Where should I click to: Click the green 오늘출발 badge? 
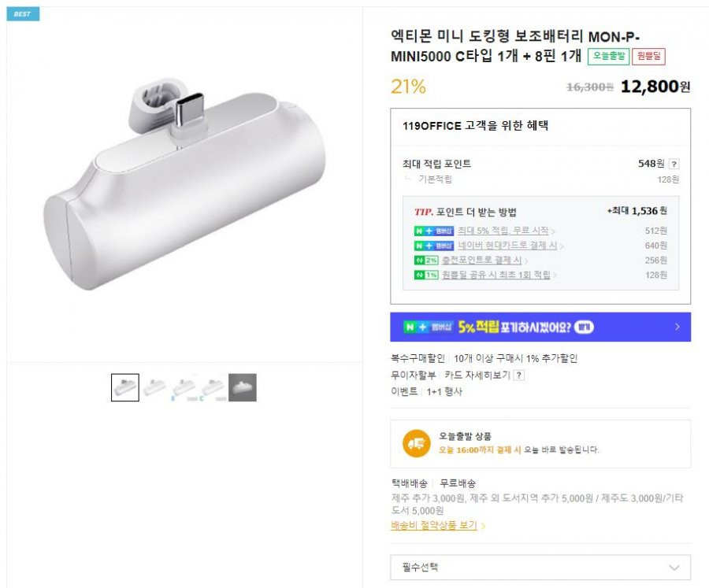(x=608, y=56)
